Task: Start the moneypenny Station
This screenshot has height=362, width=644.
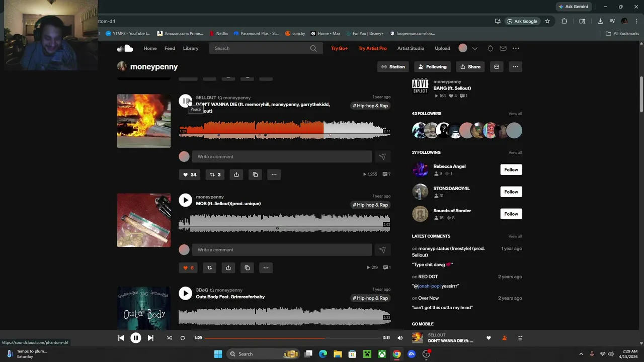Action: click(393, 66)
